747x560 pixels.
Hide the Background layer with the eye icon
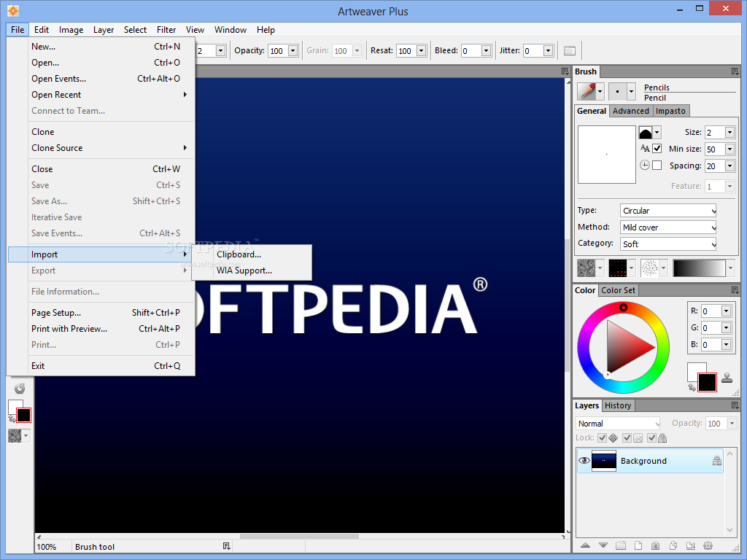584,461
